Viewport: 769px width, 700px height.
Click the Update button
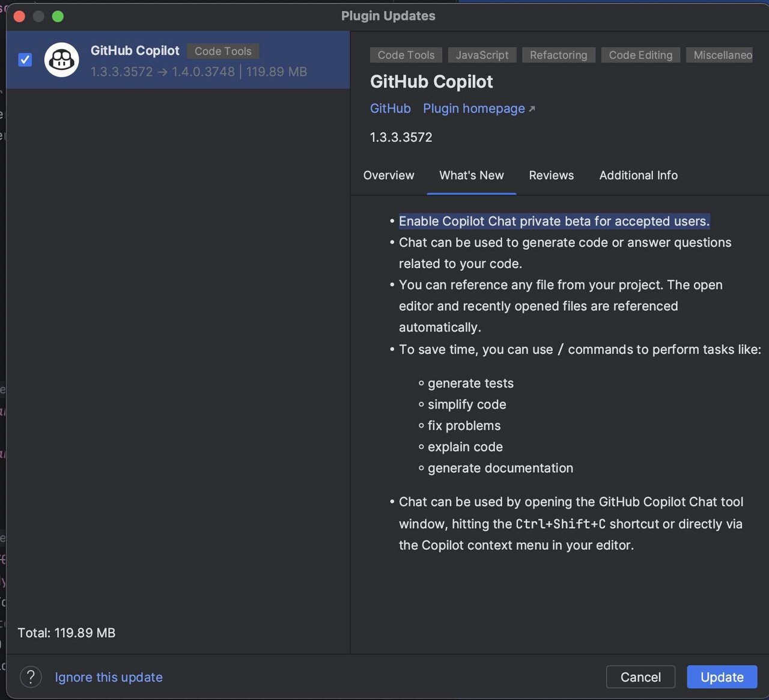pyautogui.click(x=722, y=677)
